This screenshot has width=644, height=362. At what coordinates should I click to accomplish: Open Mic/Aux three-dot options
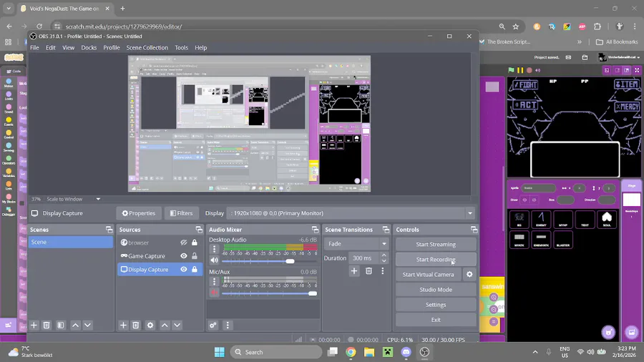pyautogui.click(x=214, y=281)
